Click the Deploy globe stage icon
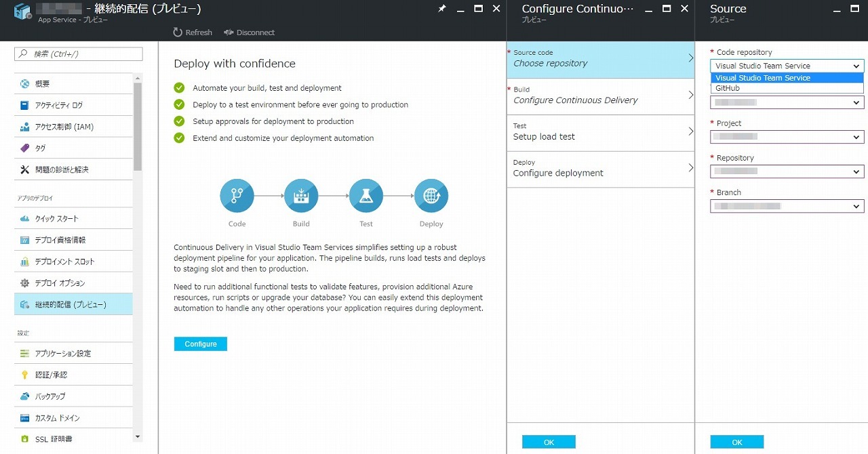 pyautogui.click(x=431, y=196)
